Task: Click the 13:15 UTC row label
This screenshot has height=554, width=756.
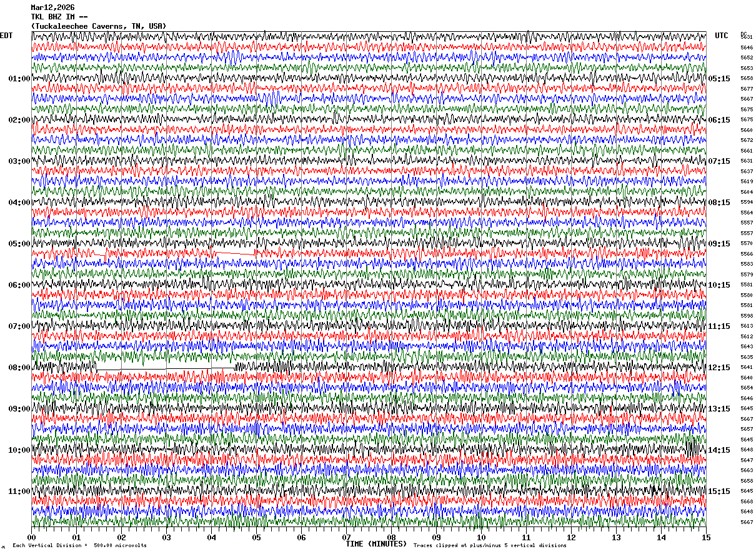Action: tap(719, 409)
